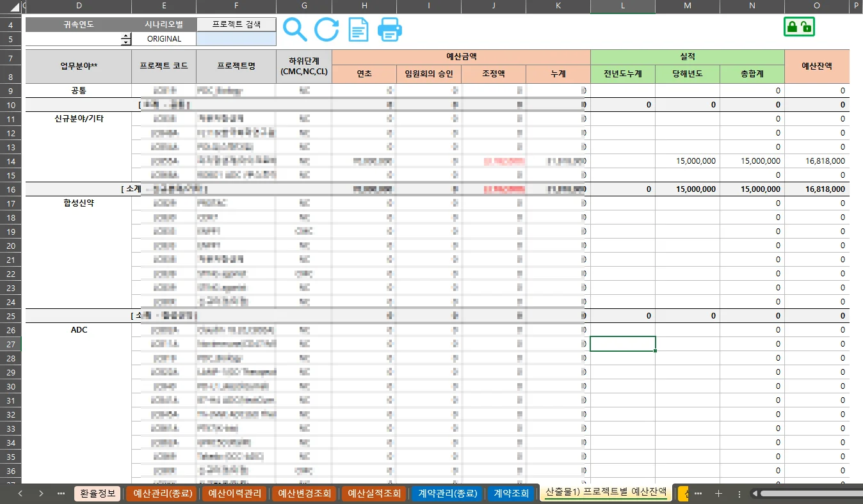
Task: Select 산출물1) 프로젝트별 예산잔액 sheet tab
Action: 606,492
